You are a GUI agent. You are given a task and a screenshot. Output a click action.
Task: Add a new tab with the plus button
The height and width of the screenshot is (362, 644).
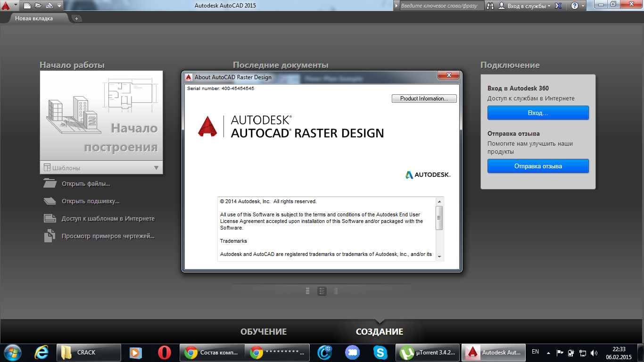click(77, 18)
